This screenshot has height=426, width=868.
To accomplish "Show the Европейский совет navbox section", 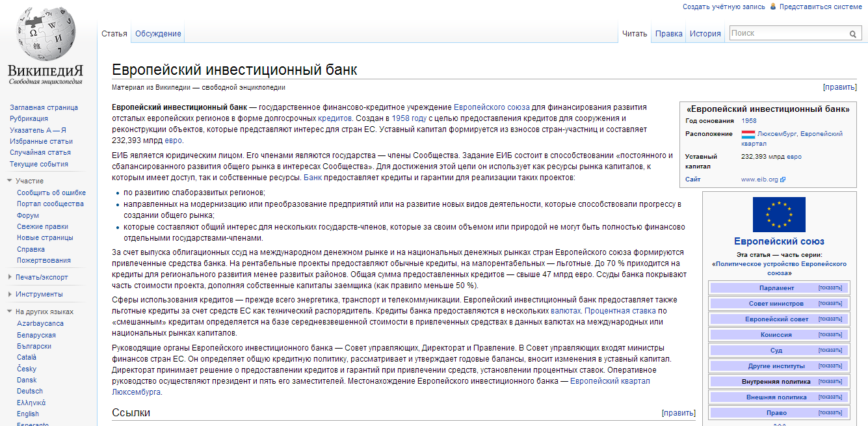I will click(830, 319).
